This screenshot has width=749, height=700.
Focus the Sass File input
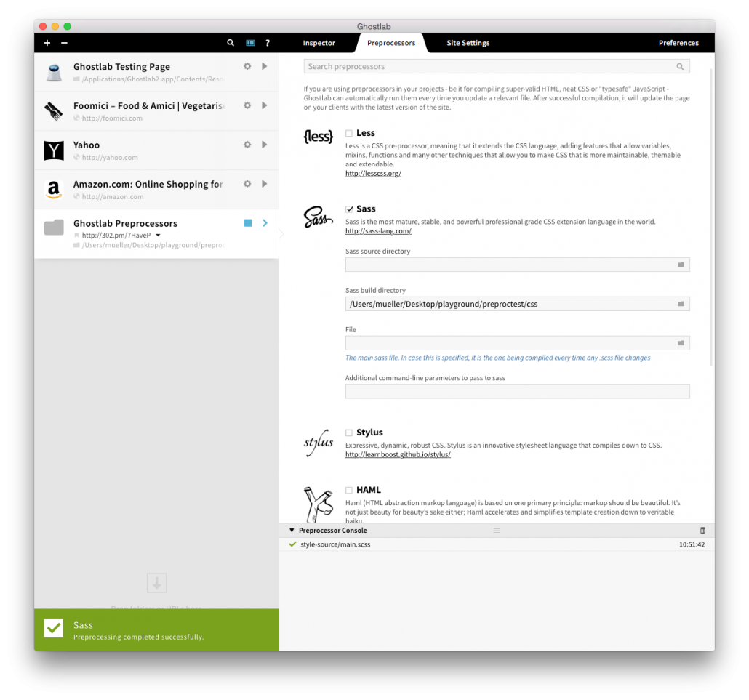click(517, 343)
